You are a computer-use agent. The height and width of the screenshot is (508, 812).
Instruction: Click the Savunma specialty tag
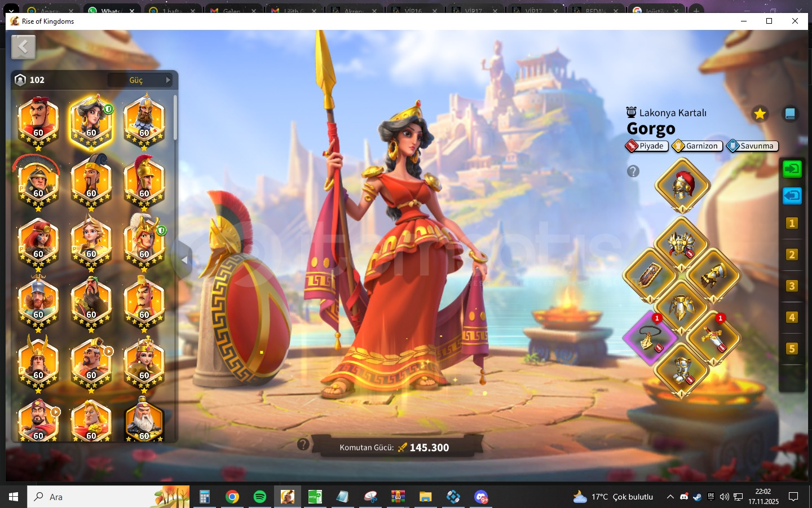(752, 146)
